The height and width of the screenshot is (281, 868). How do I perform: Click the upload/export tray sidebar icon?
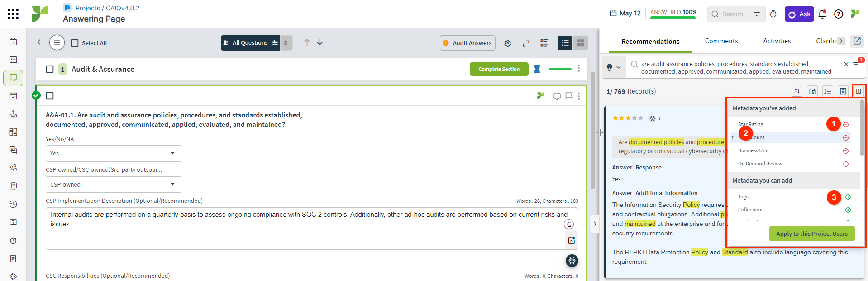(13, 114)
